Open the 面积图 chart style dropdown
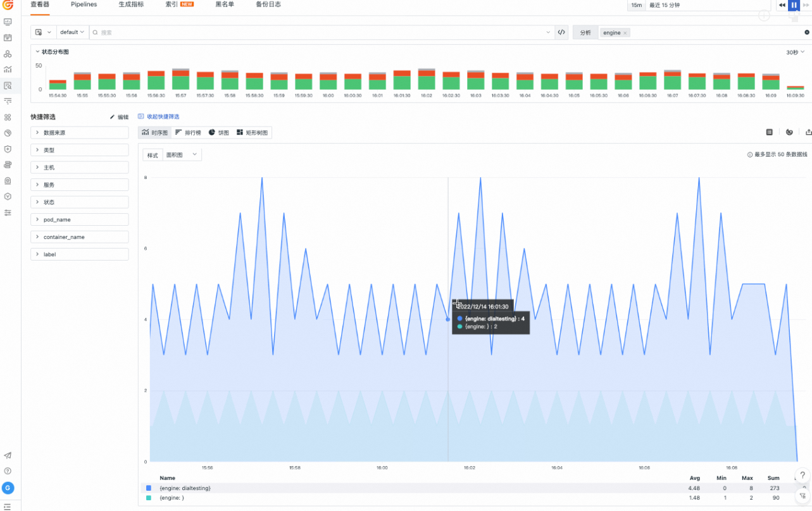 tap(182, 154)
